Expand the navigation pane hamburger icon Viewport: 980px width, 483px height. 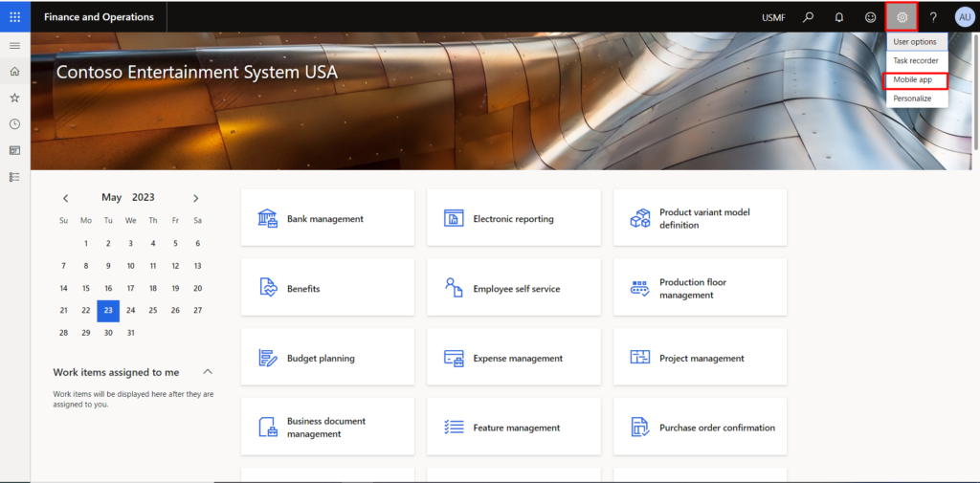[15, 46]
